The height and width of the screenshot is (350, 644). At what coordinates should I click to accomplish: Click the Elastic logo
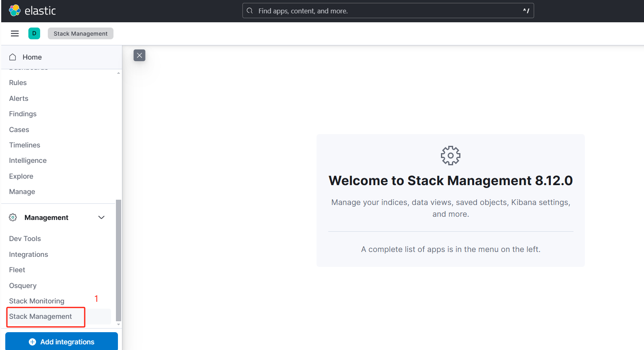[x=32, y=11]
